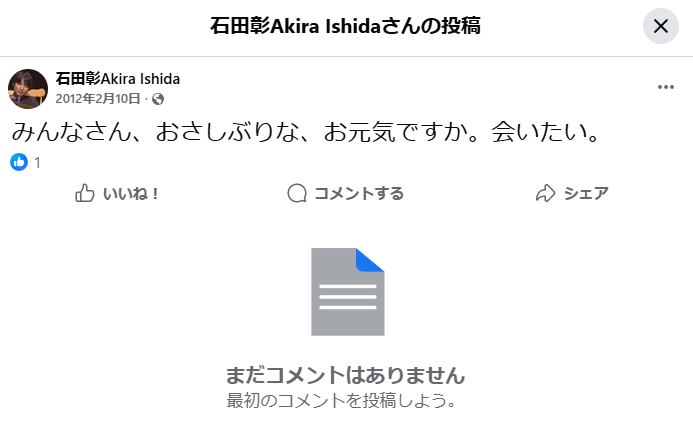The width and height of the screenshot is (693, 438).
Task: Click the dialog title 石田彰Akira Ishidaさんの投稿
Action: click(346, 26)
